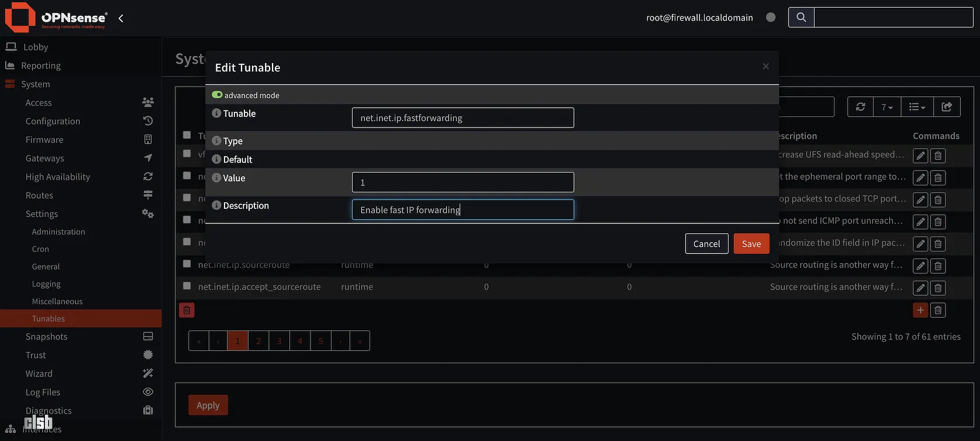Image resolution: width=980 pixels, height=441 pixels.
Task: Click the info icon next to Type
Action: pyautogui.click(x=216, y=141)
